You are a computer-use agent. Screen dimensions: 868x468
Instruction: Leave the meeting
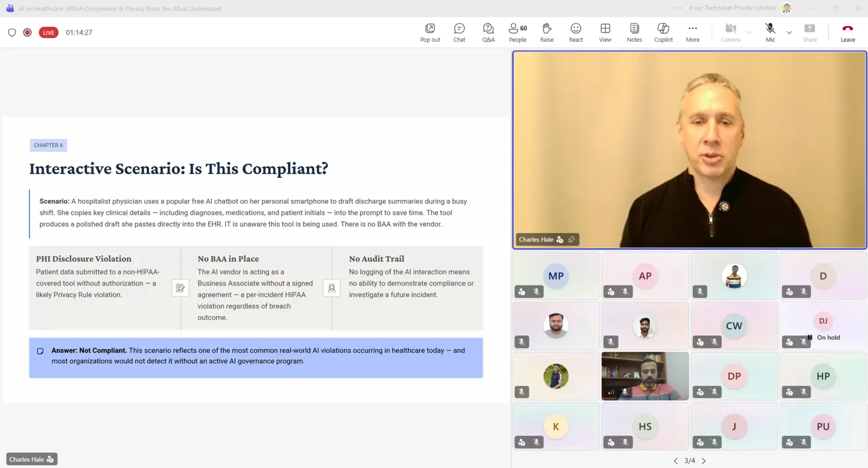(x=848, y=32)
